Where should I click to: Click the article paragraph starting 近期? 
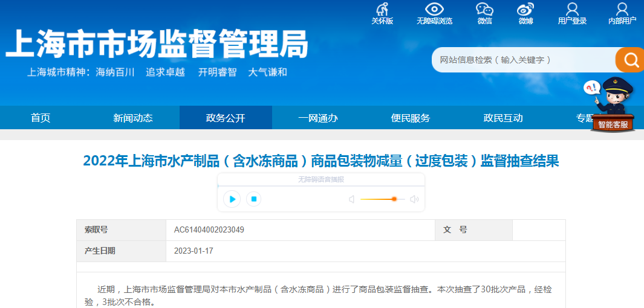318,296
